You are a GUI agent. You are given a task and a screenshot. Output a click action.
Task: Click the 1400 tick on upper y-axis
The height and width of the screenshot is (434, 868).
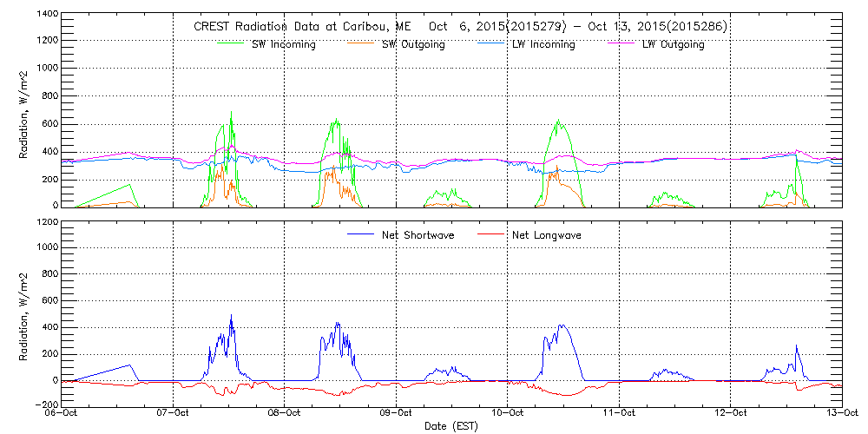coord(48,15)
